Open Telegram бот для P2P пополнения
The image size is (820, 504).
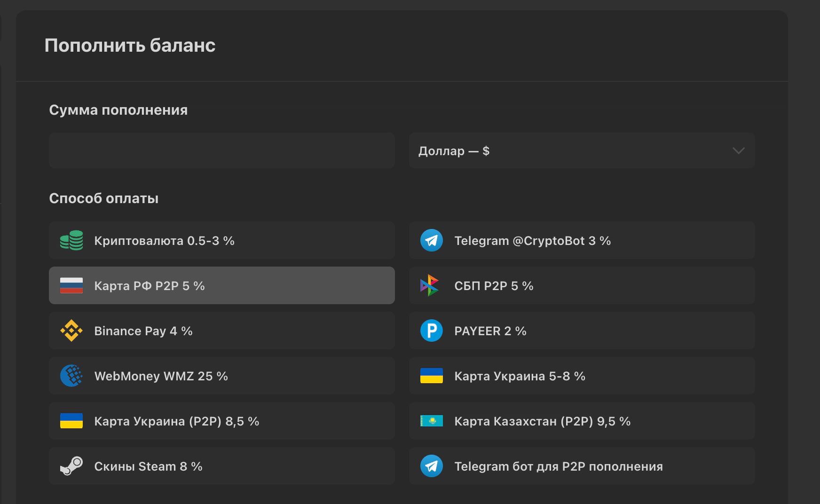[x=581, y=466]
